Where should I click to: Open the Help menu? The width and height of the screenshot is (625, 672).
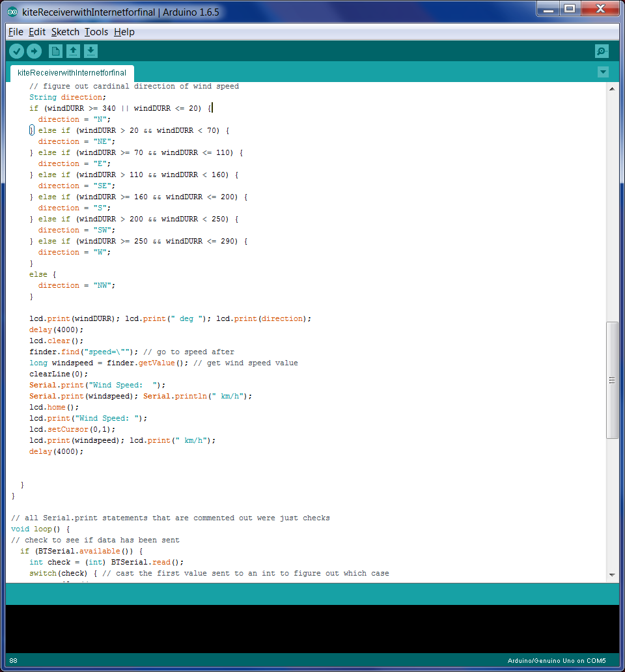[x=124, y=32]
